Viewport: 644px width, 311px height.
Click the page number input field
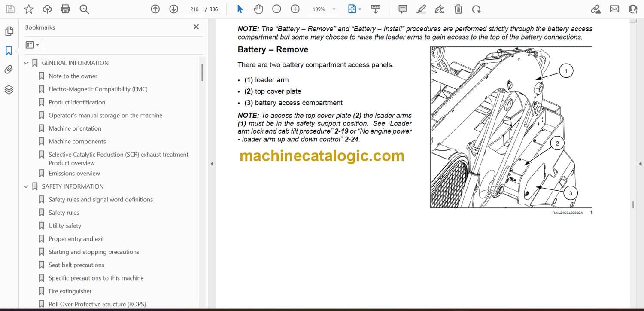[x=194, y=9]
